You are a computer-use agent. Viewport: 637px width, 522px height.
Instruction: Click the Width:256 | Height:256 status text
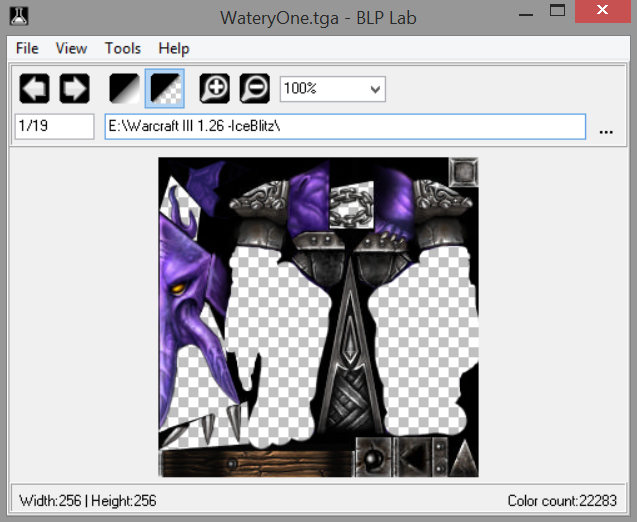88,500
